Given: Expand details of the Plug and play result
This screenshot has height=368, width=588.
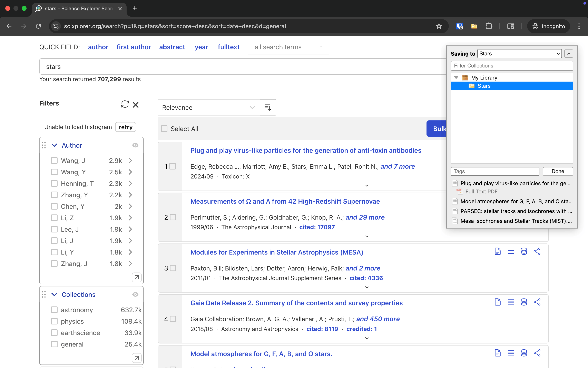Looking at the screenshot, I should point(367,186).
